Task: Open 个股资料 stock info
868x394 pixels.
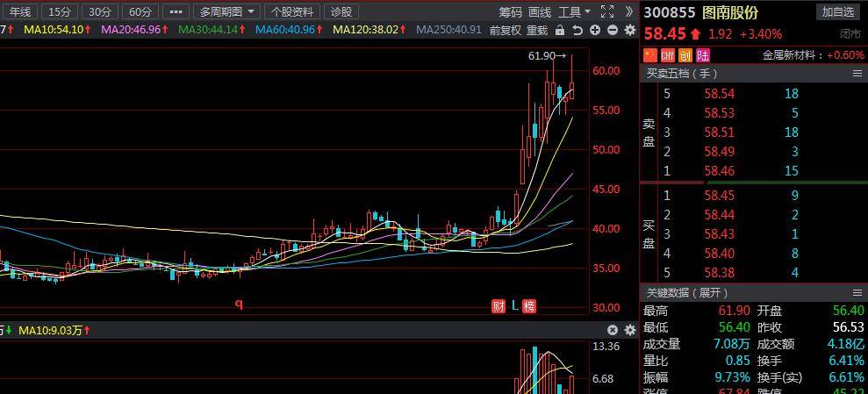Action: [x=292, y=11]
